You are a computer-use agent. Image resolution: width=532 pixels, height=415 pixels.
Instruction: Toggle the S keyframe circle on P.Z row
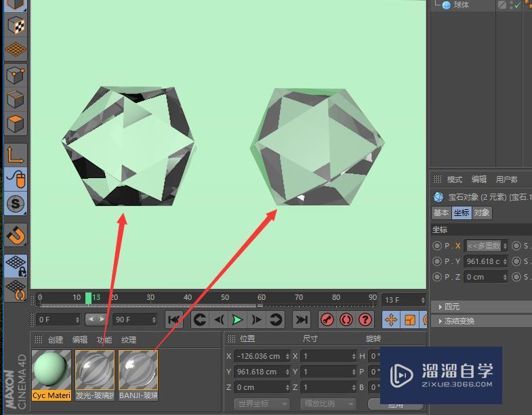click(x=516, y=277)
